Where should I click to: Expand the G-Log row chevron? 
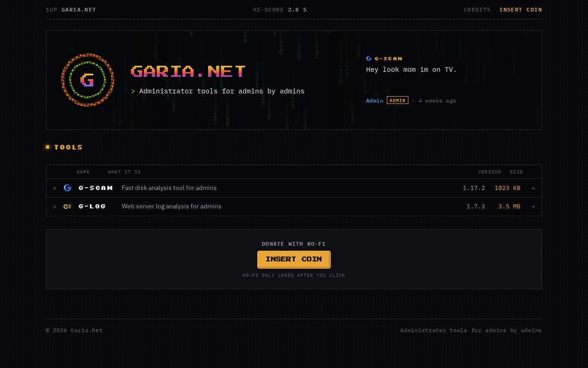point(55,207)
